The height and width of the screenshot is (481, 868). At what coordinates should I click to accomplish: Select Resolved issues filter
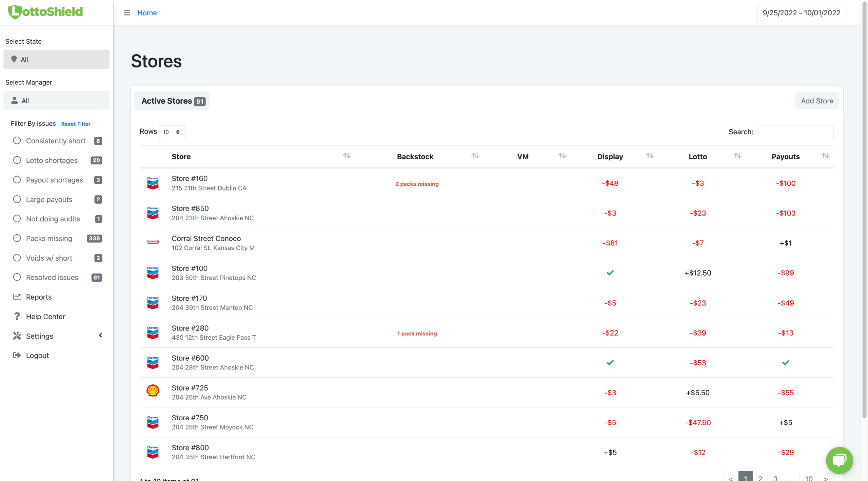(x=17, y=277)
